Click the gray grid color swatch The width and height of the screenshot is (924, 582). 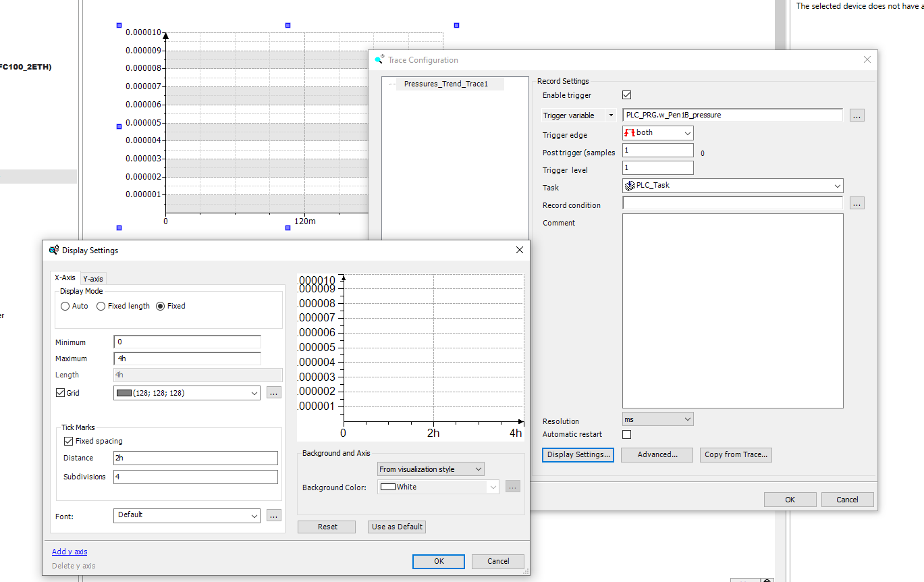124,393
